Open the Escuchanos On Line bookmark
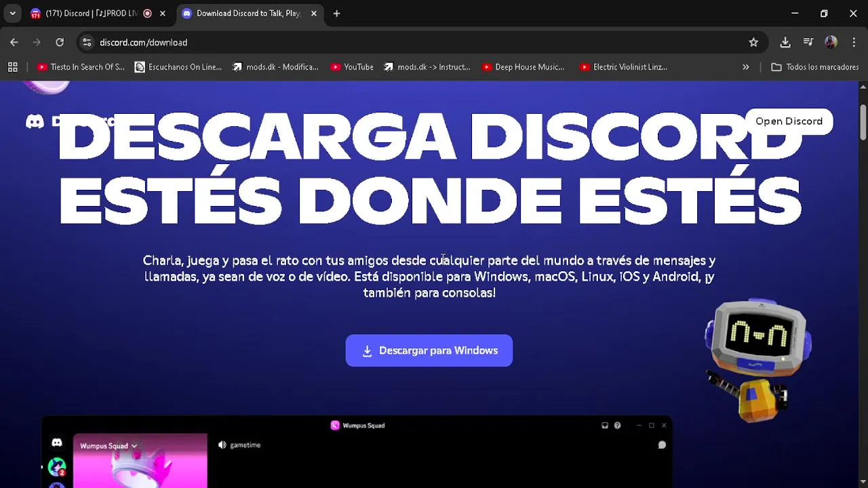 coord(178,67)
